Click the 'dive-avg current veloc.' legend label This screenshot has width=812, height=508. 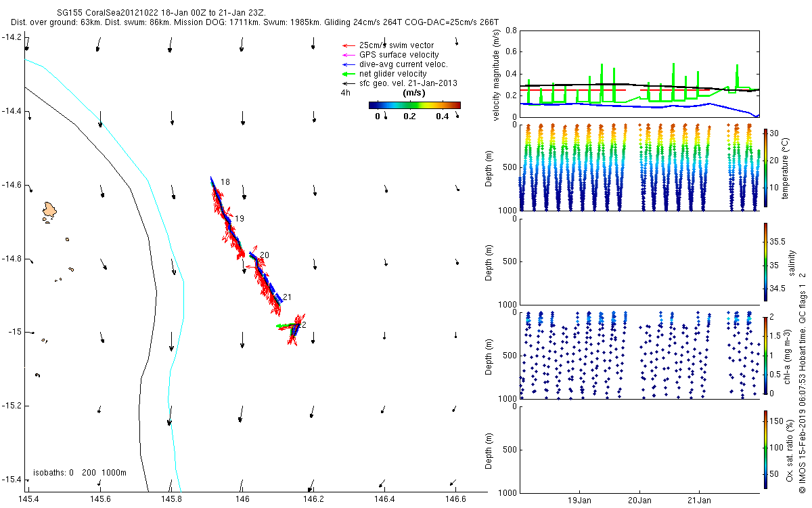tap(404, 64)
